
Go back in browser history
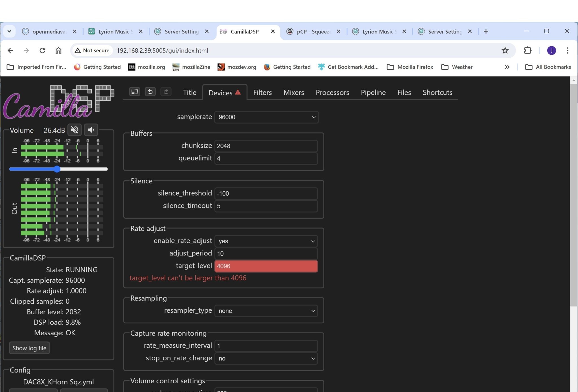click(10, 51)
